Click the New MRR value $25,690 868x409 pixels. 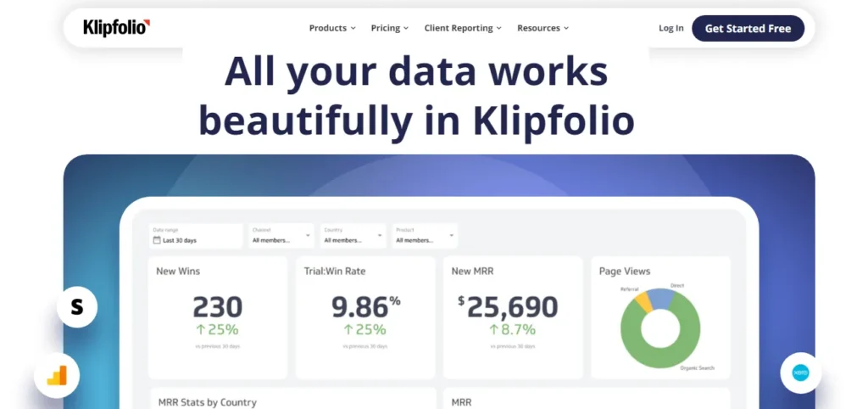(508, 307)
